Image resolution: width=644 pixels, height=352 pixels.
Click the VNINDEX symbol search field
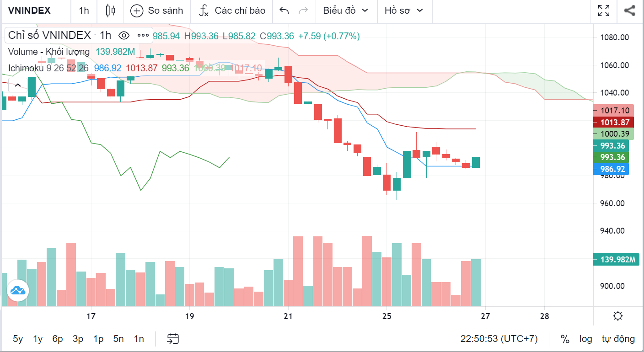pos(29,11)
